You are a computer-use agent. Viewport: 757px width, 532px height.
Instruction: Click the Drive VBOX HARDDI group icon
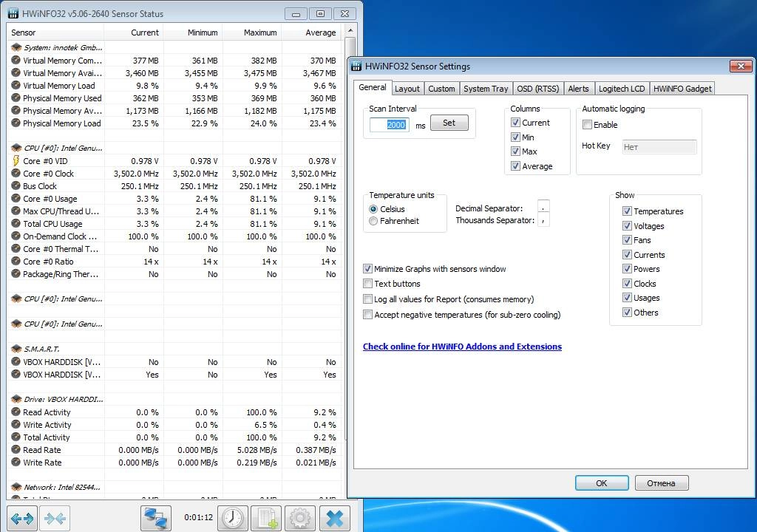pos(16,399)
